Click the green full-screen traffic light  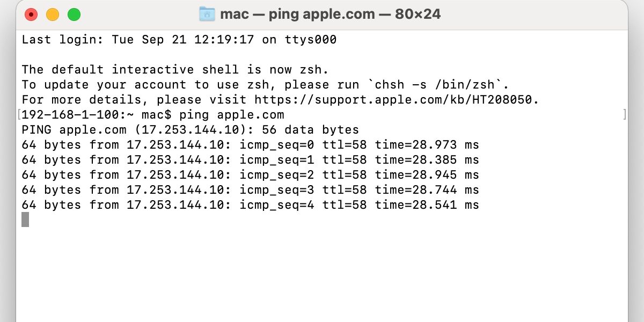point(74,14)
